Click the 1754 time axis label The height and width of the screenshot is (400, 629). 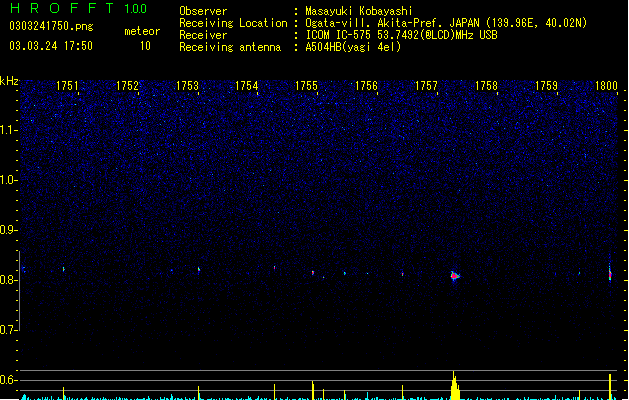click(246, 86)
